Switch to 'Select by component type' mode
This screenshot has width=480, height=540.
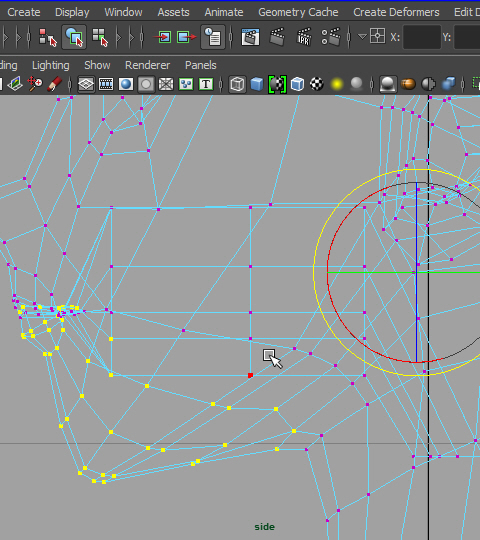point(100,37)
